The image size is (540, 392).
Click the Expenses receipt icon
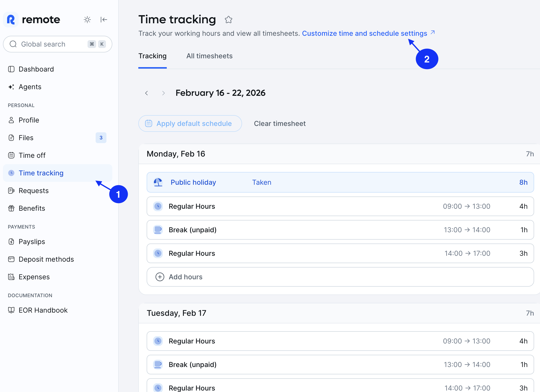11,277
